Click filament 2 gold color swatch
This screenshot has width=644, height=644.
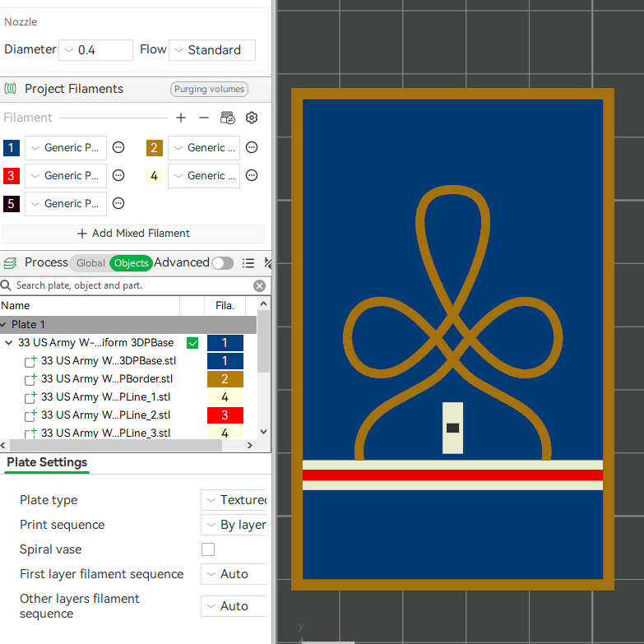[154, 148]
